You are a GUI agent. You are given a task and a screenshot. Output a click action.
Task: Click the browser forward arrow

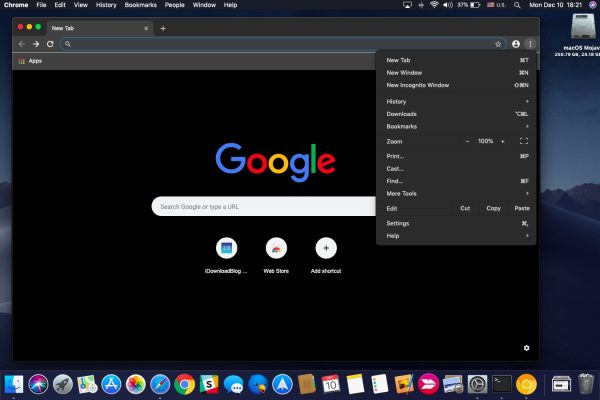[36, 44]
